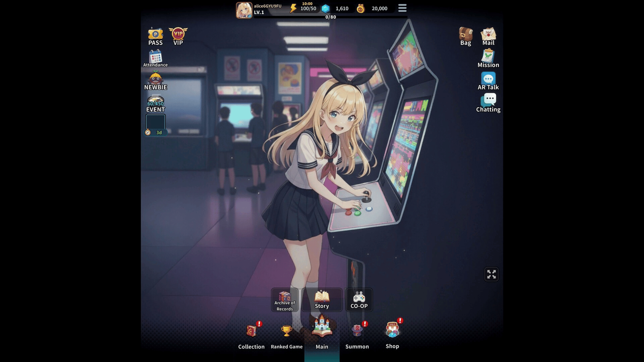Switch to the Shop tab

392,335
